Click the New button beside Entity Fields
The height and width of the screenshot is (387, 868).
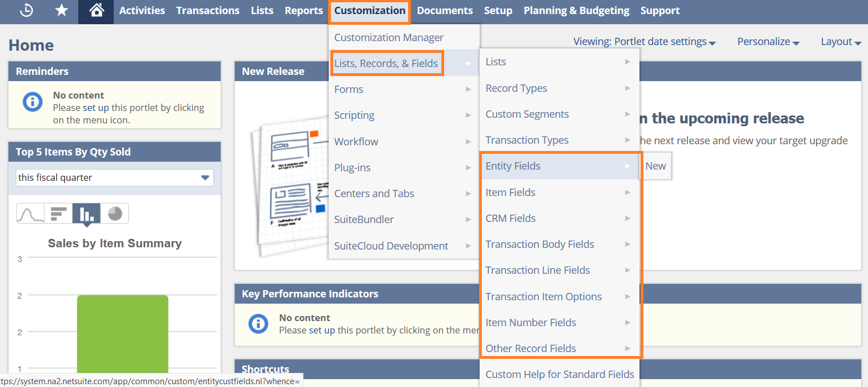click(655, 166)
